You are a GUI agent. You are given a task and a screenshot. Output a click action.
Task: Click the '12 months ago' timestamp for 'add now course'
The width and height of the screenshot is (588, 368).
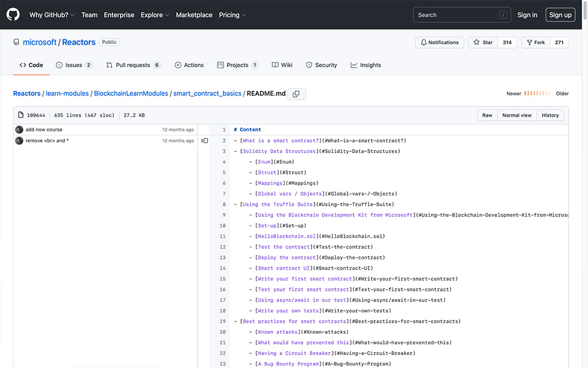178,130
